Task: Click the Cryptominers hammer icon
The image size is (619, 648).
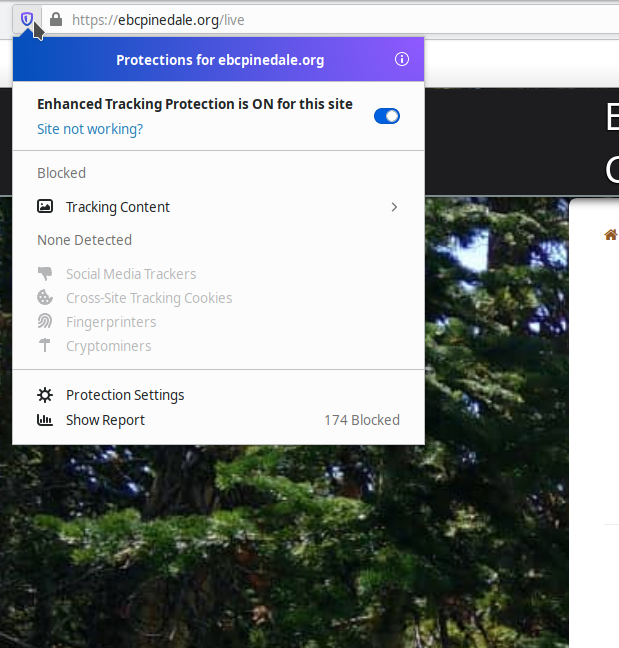Action: [x=45, y=345]
